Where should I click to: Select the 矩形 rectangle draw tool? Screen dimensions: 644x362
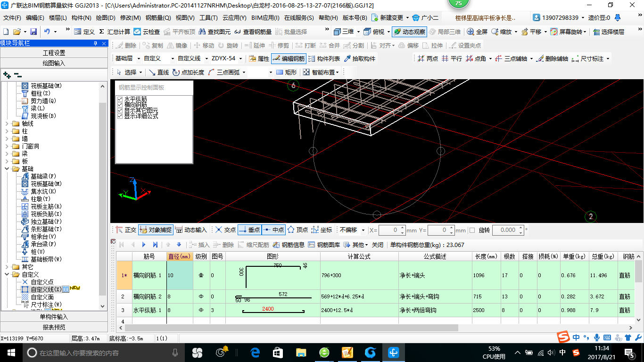[x=286, y=72]
